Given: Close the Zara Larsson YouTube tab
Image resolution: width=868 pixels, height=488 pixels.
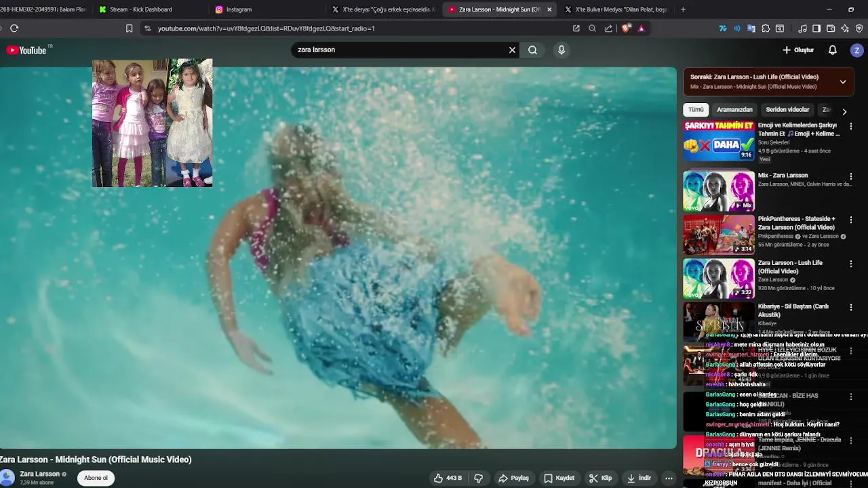Looking at the screenshot, I should (549, 9).
